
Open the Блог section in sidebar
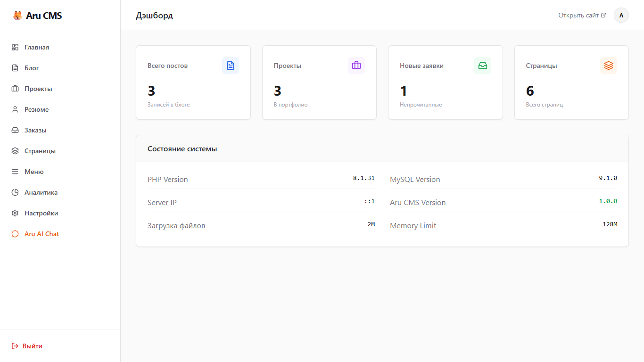pyautogui.click(x=32, y=68)
